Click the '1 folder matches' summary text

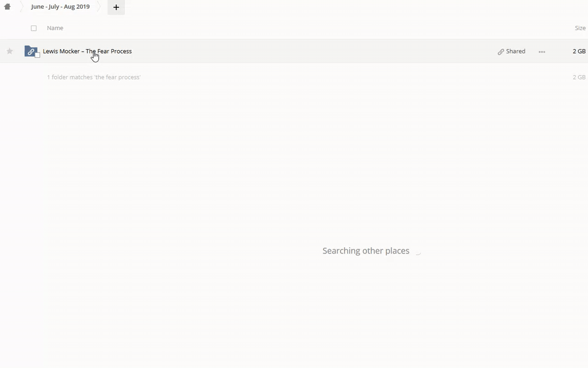94,77
